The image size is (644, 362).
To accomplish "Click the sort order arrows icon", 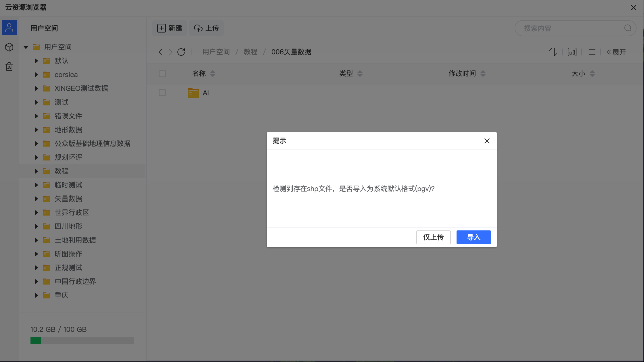I will click(553, 52).
